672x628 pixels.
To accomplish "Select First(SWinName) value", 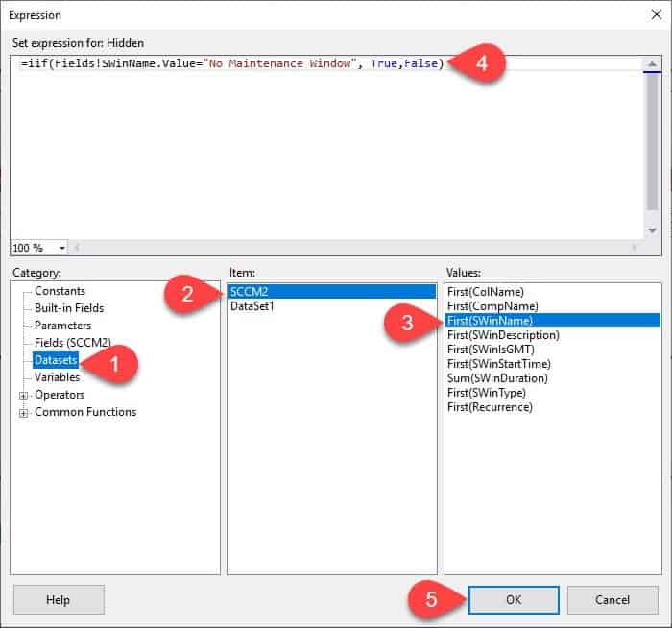I will point(553,320).
